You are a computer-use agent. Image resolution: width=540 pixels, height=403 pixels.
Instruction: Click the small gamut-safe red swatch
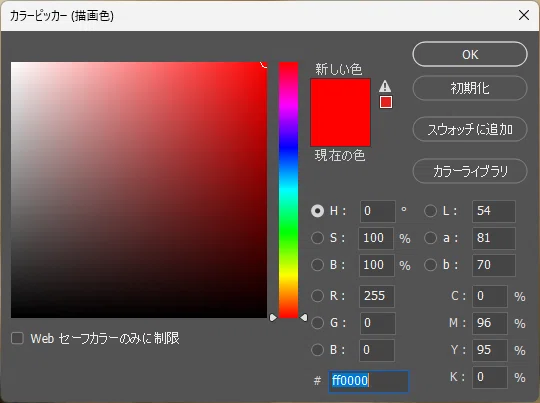tap(386, 102)
